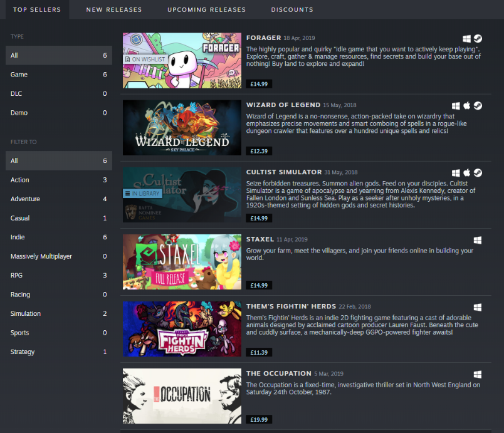Click Forager release date 18 Apr, 2019
Viewport: 504px width, 433px height.
[299, 38]
